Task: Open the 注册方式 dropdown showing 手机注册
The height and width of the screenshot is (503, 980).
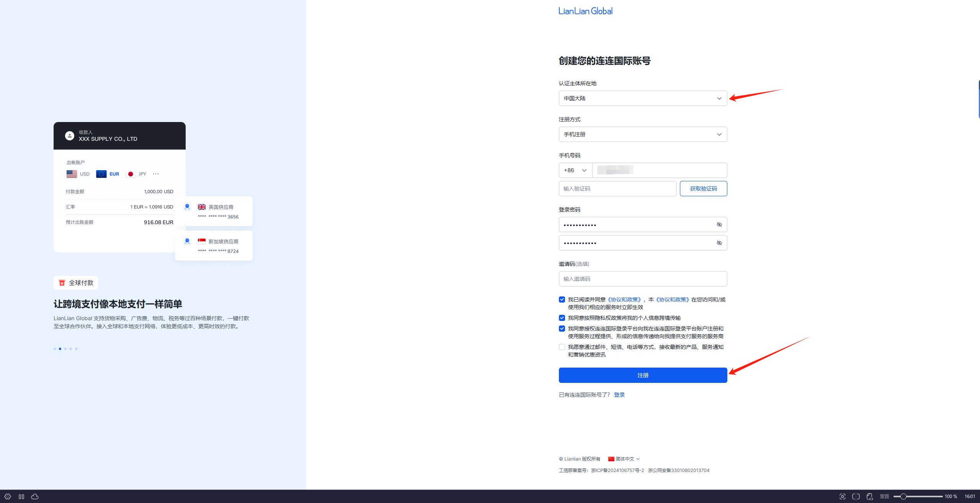Action: pyautogui.click(x=643, y=134)
